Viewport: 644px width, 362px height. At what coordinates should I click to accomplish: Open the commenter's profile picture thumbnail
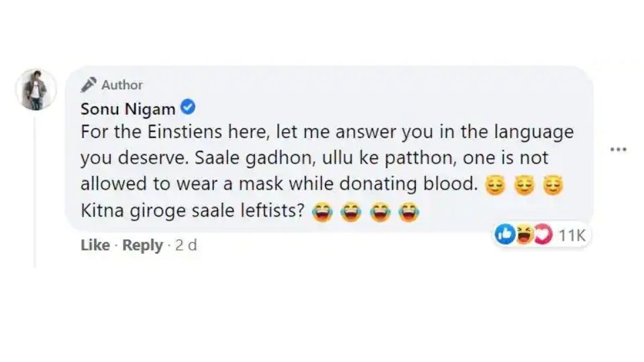pos(36,89)
